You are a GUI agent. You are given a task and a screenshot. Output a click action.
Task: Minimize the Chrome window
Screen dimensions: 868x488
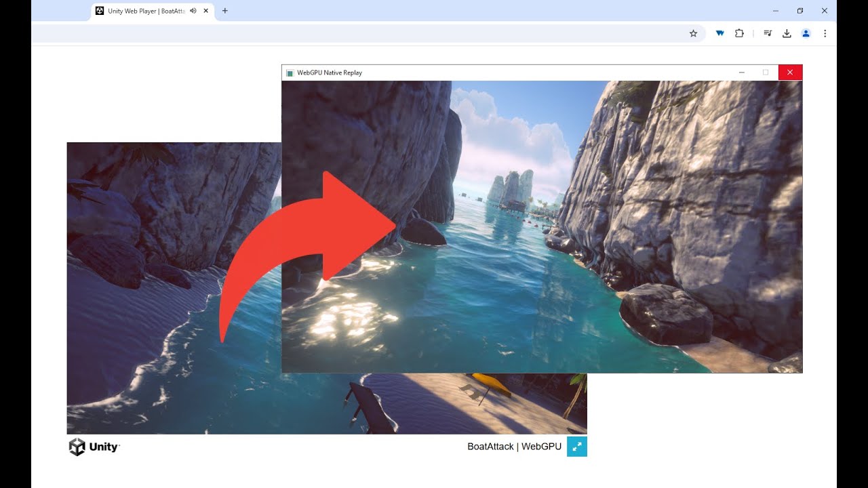pos(776,11)
